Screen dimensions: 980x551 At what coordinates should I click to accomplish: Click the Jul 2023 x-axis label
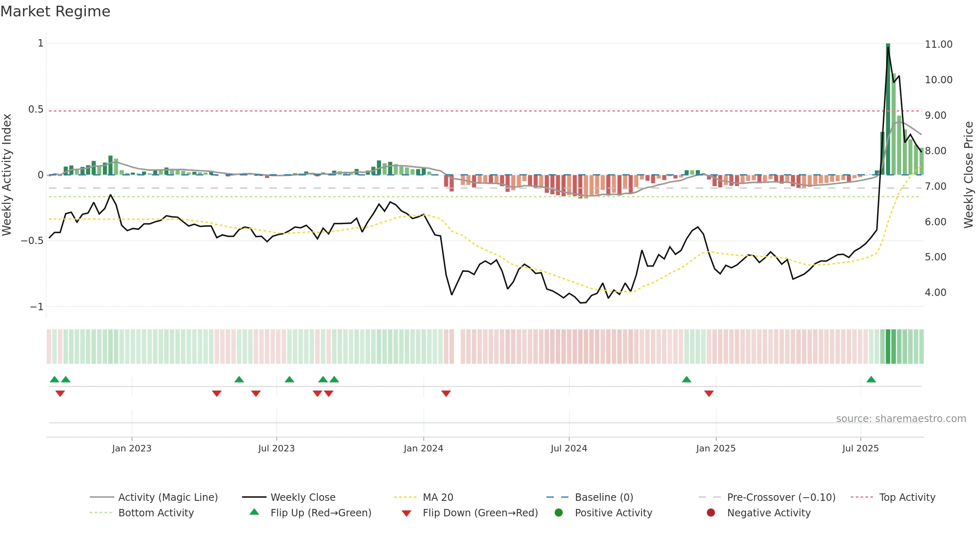(276, 448)
